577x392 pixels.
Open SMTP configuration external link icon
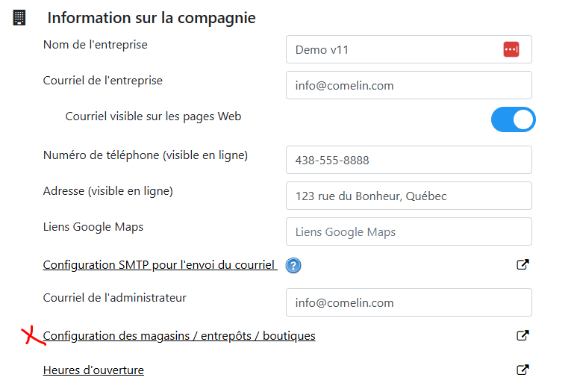pyautogui.click(x=523, y=264)
